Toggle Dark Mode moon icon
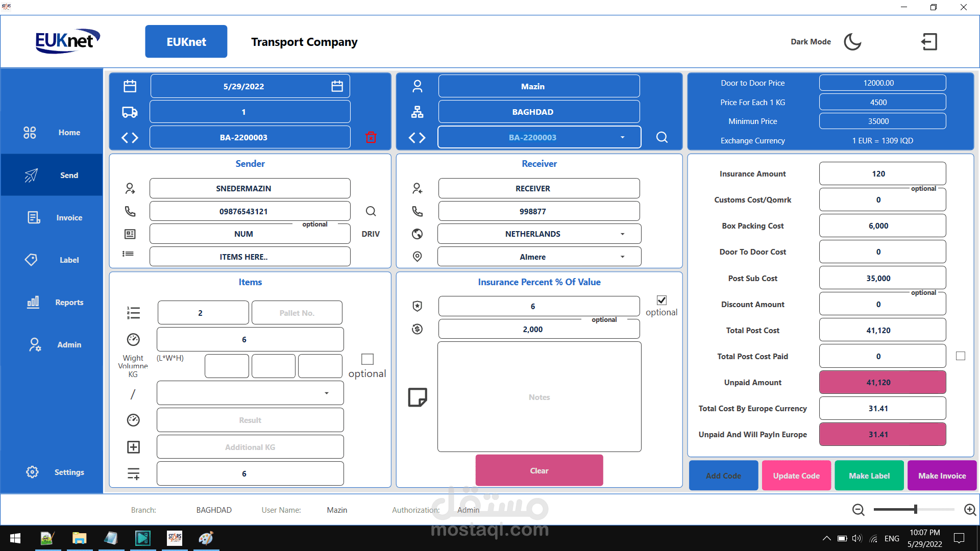 tap(852, 42)
